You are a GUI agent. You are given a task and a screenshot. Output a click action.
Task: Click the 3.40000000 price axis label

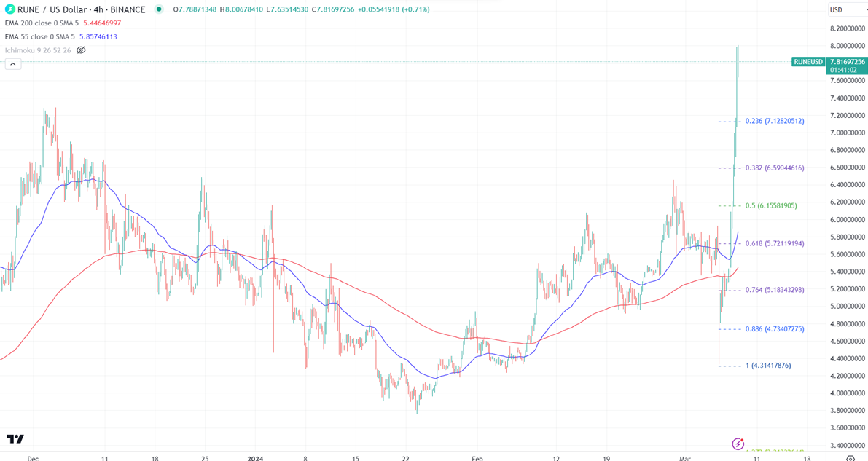tap(847, 446)
